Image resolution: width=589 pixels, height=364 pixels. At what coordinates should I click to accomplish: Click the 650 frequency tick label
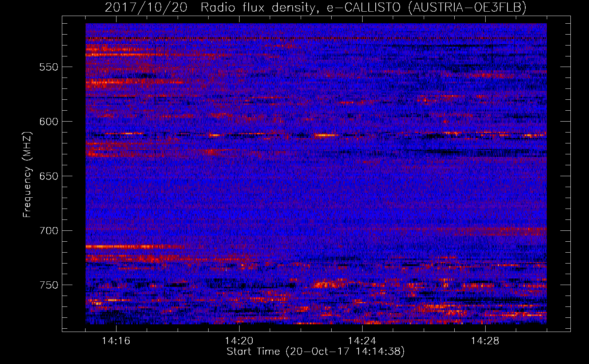click(x=48, y=176)
